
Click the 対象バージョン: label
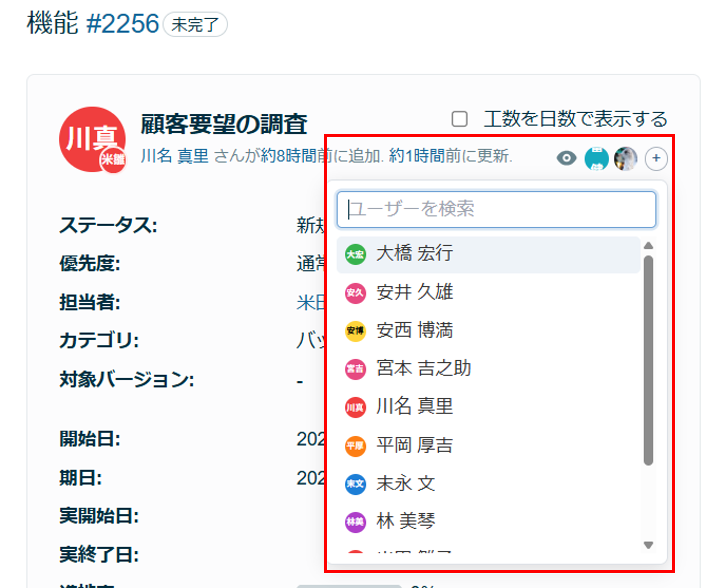coord(127,379)
